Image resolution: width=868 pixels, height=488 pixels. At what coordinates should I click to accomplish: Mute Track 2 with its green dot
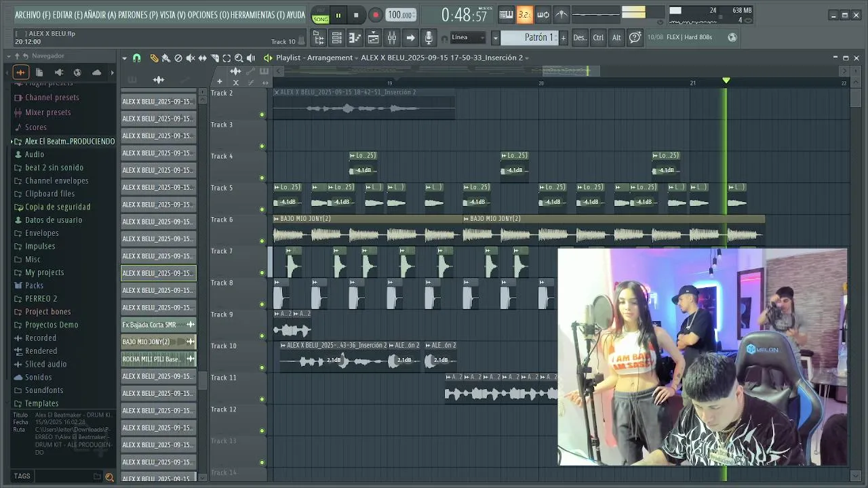262,115
